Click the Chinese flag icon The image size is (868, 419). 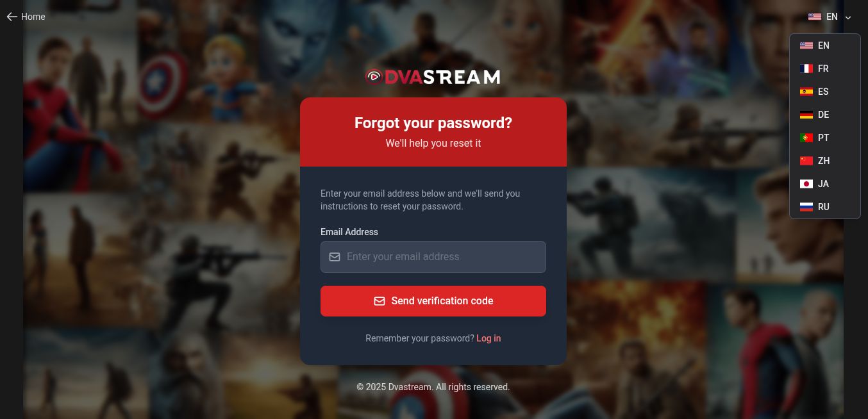click(x=806, y=161)
